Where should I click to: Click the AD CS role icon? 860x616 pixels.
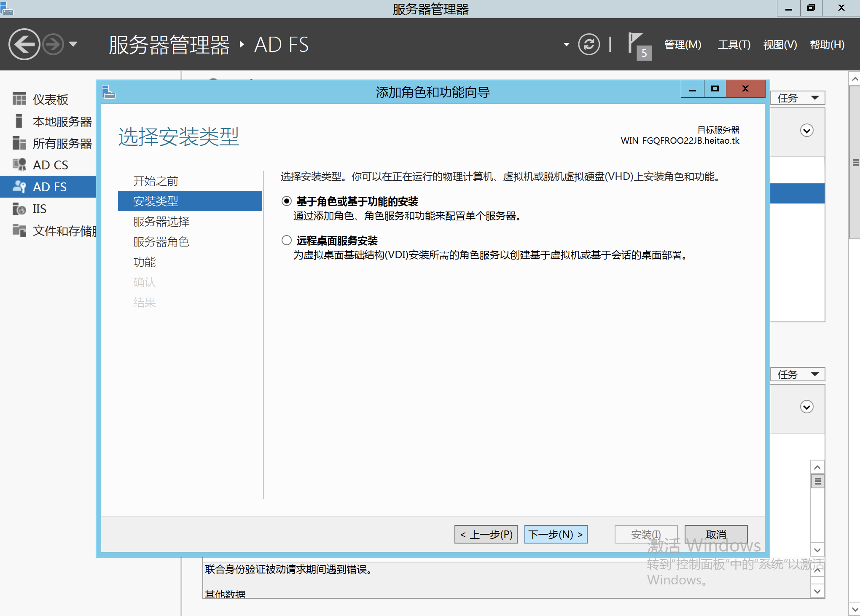[19, 165]
